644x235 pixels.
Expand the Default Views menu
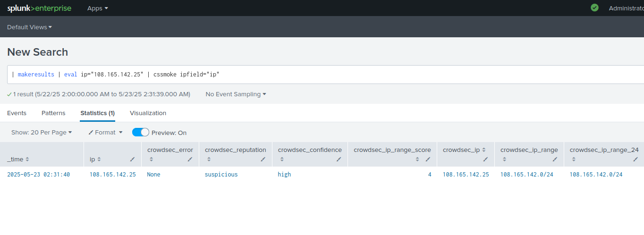[x=29, y=27]
